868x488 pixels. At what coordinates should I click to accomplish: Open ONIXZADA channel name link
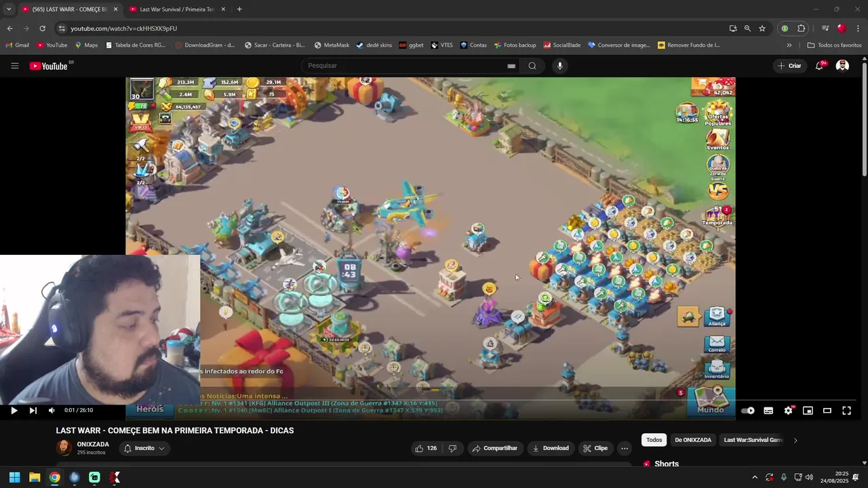pyautogui.click(x=93, y=445)
